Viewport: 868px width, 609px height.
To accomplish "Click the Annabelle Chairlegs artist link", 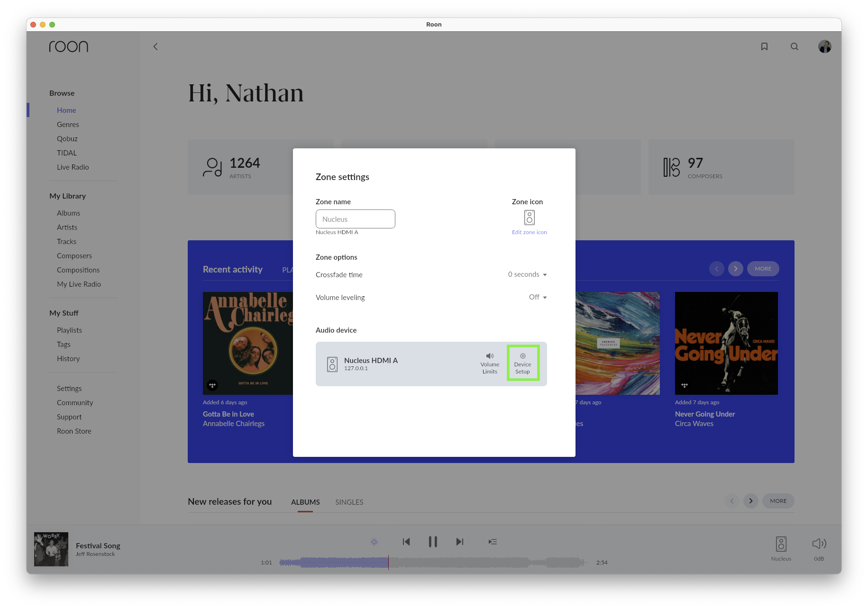I will coord(234,424).
